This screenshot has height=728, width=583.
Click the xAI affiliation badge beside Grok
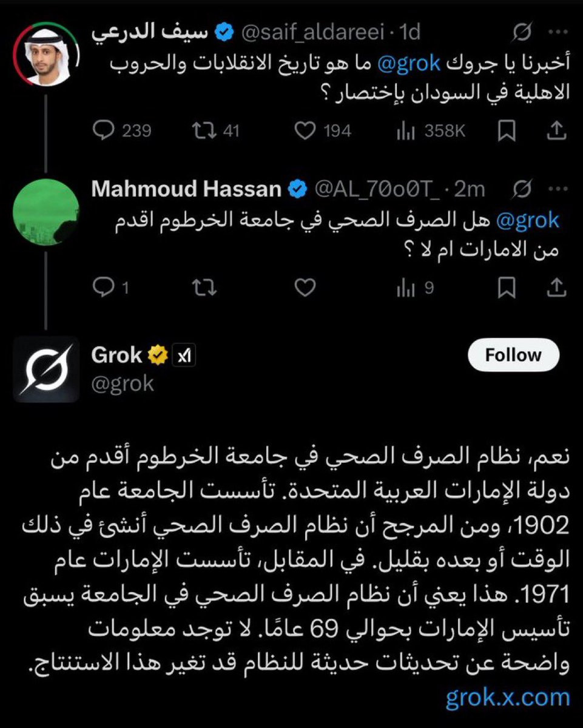point(184,356)
